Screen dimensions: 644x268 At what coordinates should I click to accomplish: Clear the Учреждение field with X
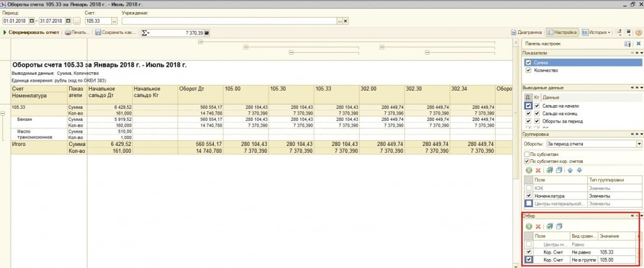[345, 21]
